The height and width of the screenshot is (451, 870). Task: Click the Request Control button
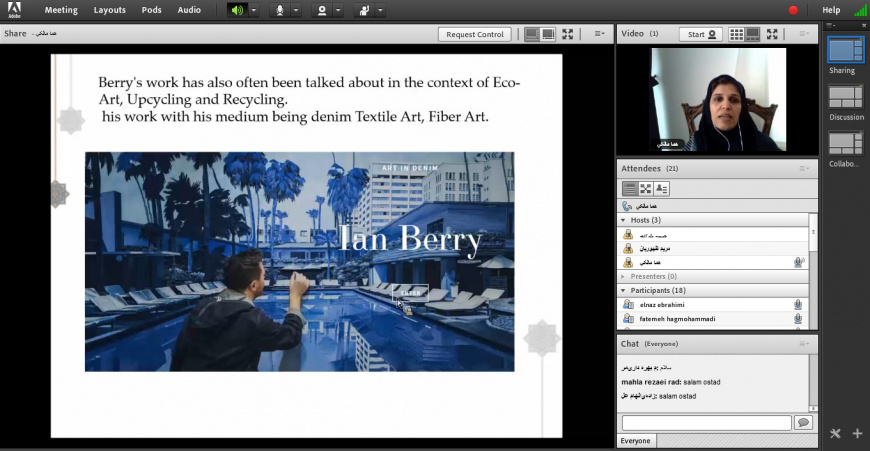[x=475, y=34]
